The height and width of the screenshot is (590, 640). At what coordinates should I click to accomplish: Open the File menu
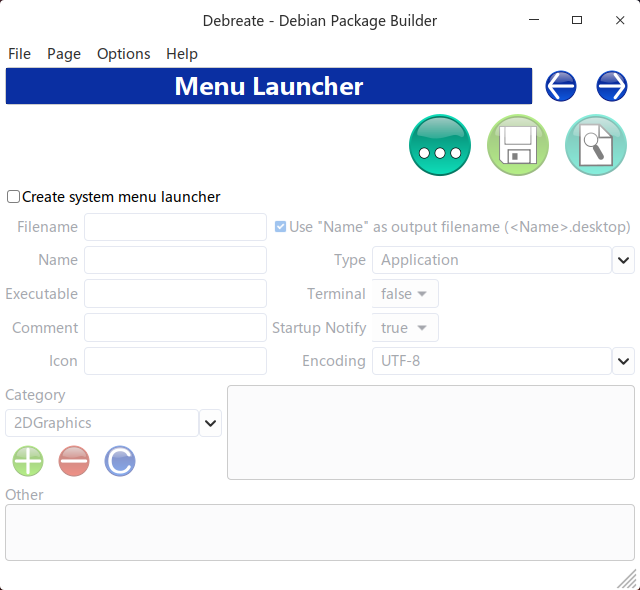(x=19, y=54)
